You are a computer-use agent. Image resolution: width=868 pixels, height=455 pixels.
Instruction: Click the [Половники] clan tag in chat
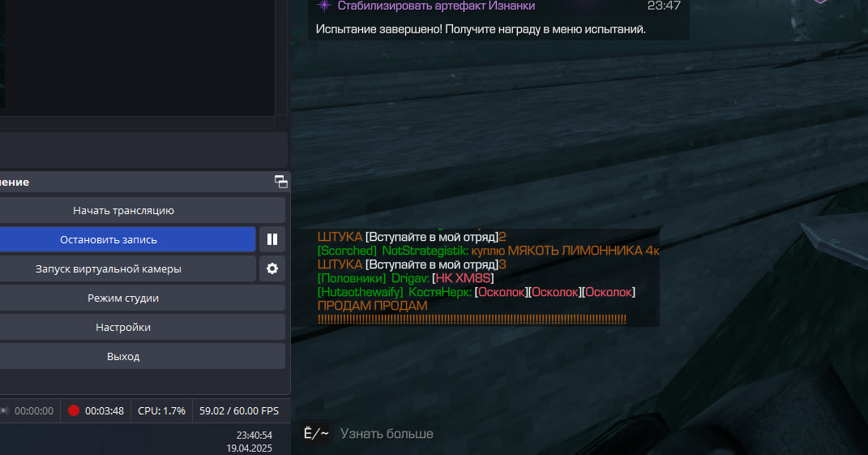click(x=352, y=278)
